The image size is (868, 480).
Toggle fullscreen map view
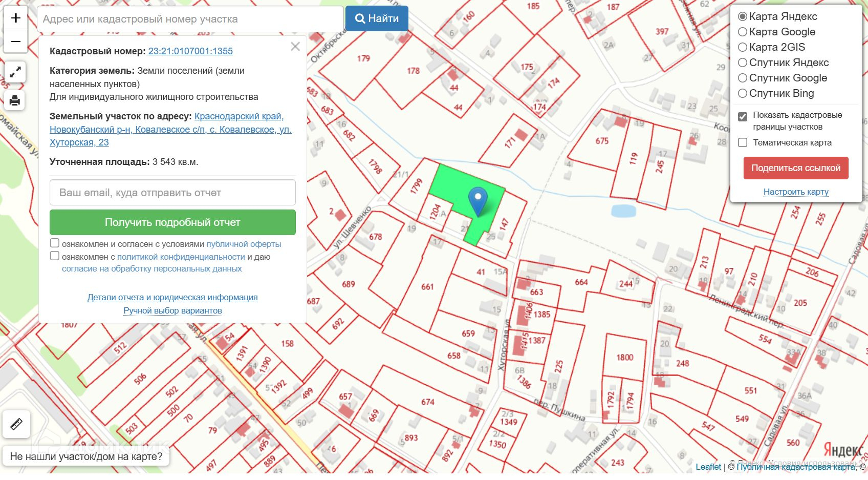(15, 72)
